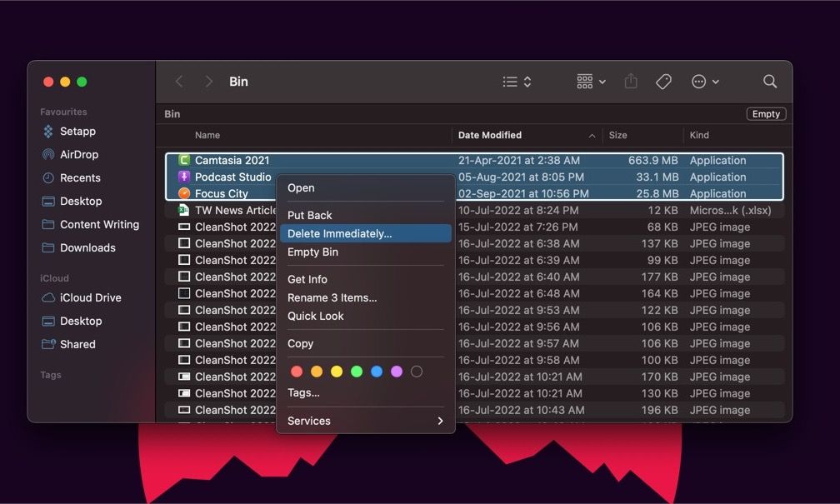Click the empty circle to clear tags
Viewport: 840px width, 504px height.
point(417,372)
